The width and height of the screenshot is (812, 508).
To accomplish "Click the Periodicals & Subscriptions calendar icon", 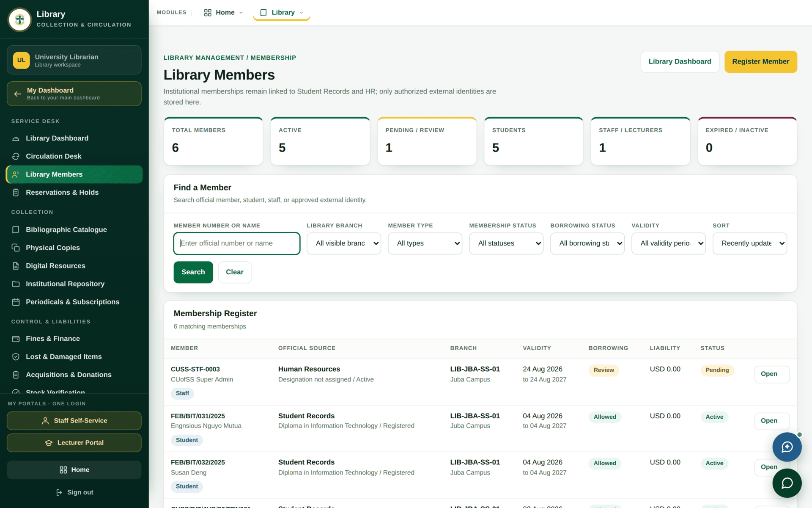I will 16,302.
